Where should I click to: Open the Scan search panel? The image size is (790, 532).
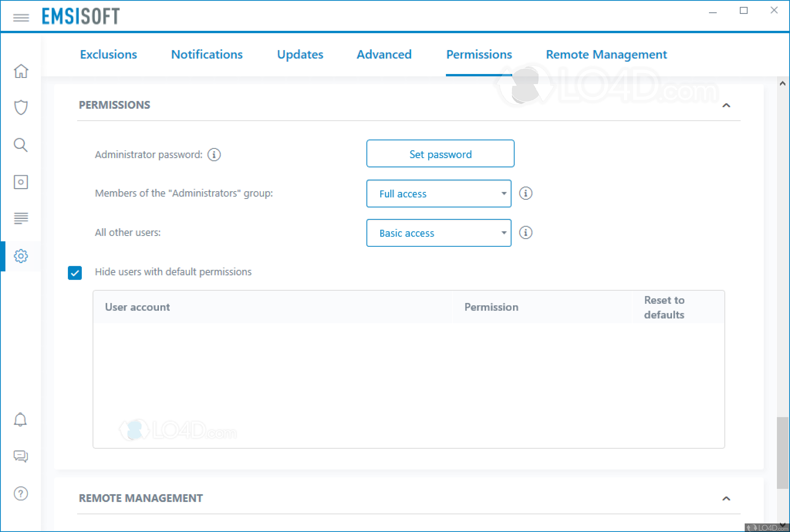pyautogui.click(x=21, y=145)
